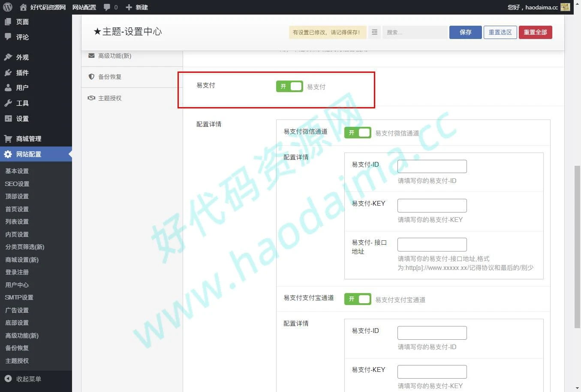Click the plus icon for new content
The height and width of the screenshot is (392, 581).
point(129,7)
